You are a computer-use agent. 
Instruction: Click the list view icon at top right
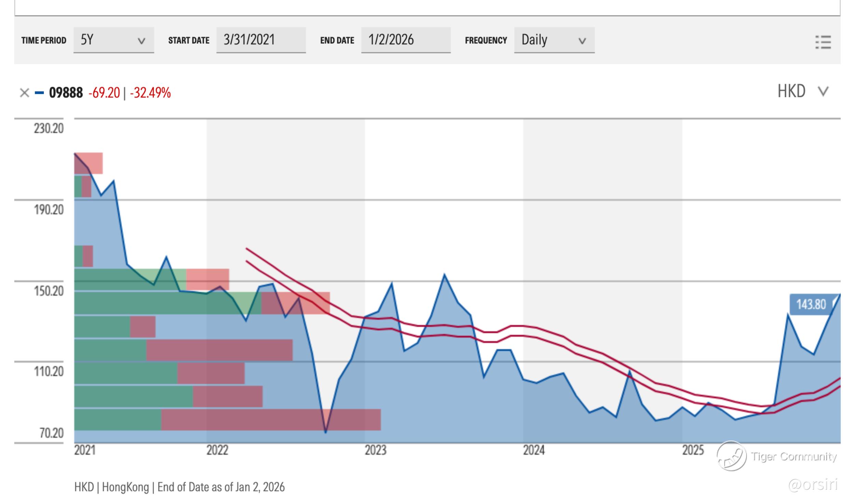[x=823, y=42]
